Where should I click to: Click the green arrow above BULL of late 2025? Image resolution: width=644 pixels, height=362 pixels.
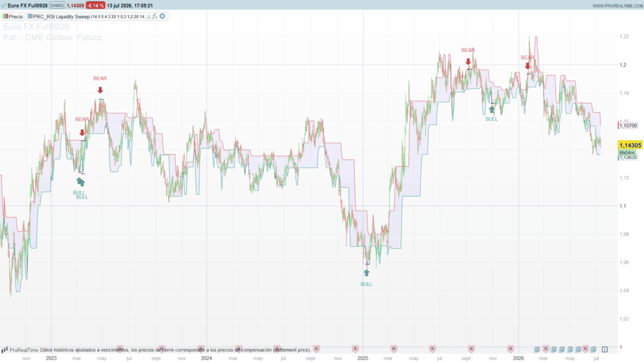click(x=492, y=109)
